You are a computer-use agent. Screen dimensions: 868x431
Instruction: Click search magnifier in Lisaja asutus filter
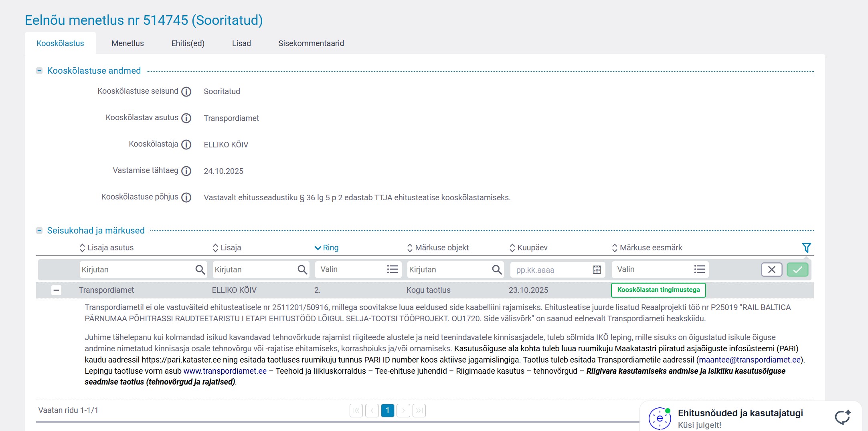point(200,270)
